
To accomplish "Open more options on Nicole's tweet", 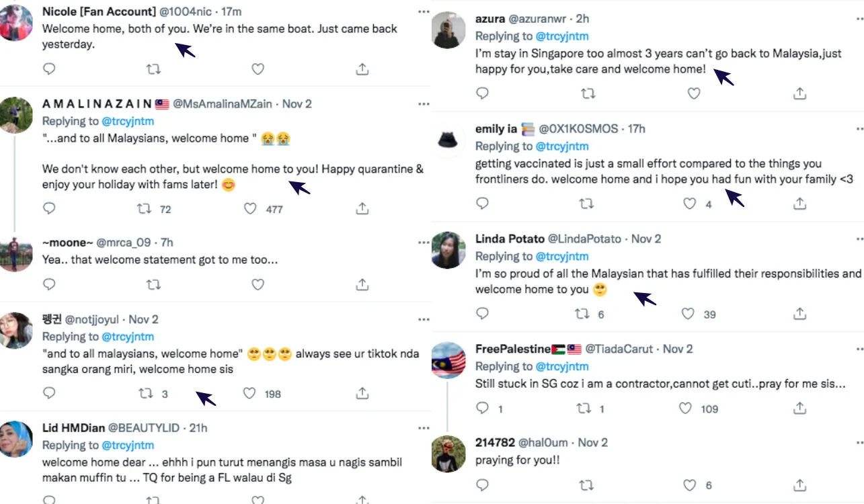I will tap(423, 11).
